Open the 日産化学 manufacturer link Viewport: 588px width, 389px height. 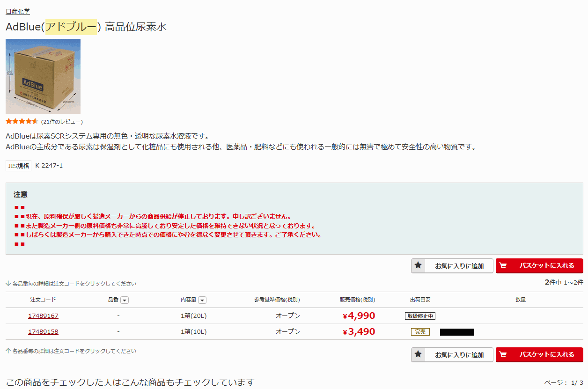point(18,12)
